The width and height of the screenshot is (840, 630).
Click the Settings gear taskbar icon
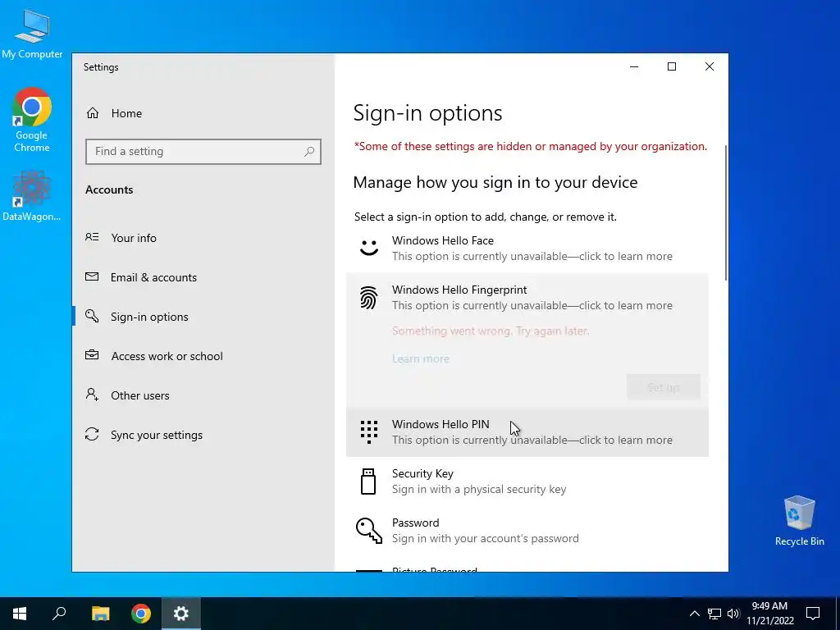click(181, 614)
